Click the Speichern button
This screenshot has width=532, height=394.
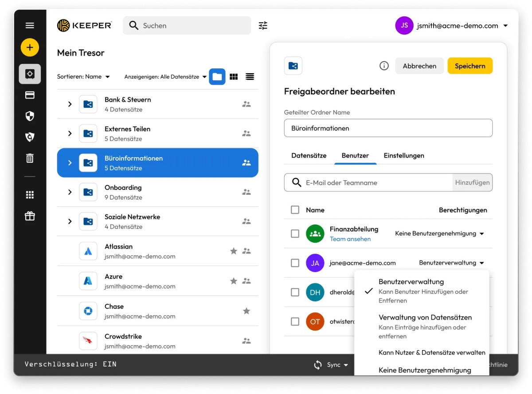[x=470, y=66]
